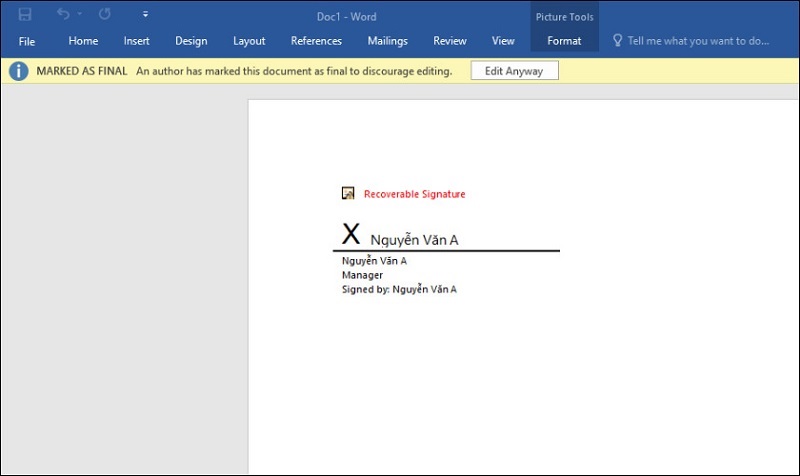The image size is (800, 476).
Task: Click the Tell me what you want field
Action: tap(698, 41)
